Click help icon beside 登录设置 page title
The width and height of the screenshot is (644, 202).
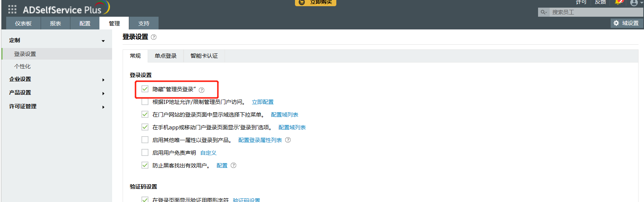point(154,37)
